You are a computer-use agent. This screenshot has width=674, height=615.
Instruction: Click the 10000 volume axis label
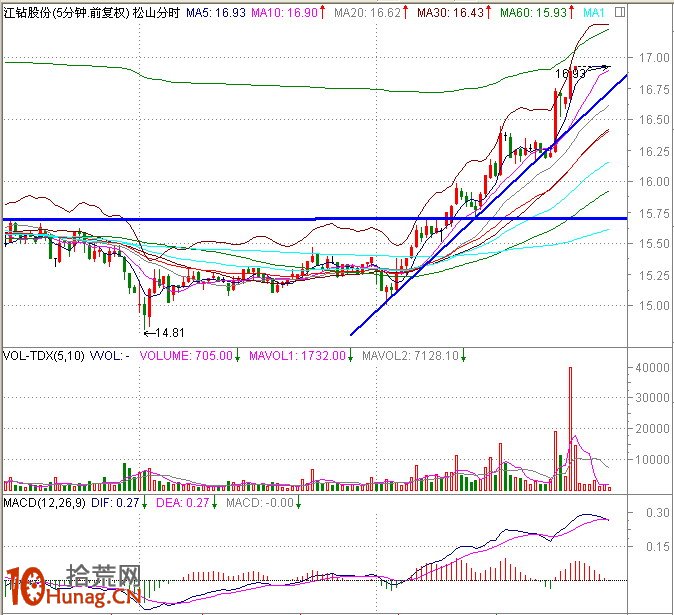[x=654, y=460]
